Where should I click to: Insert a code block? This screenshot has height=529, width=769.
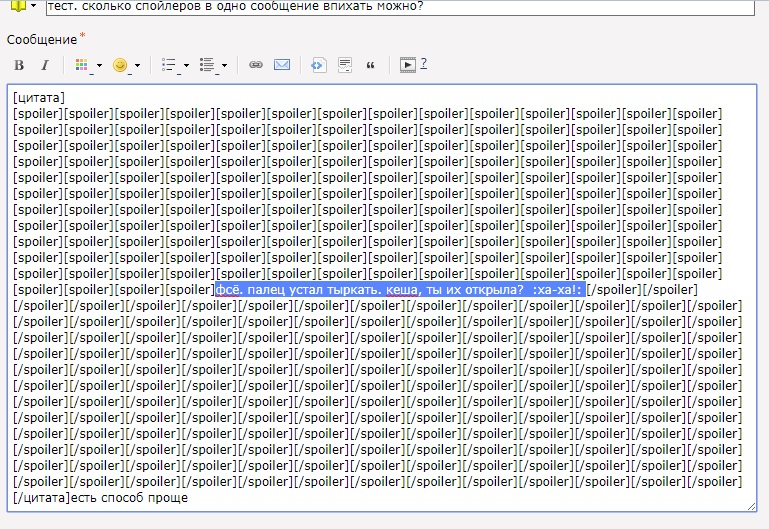(318, 65)
